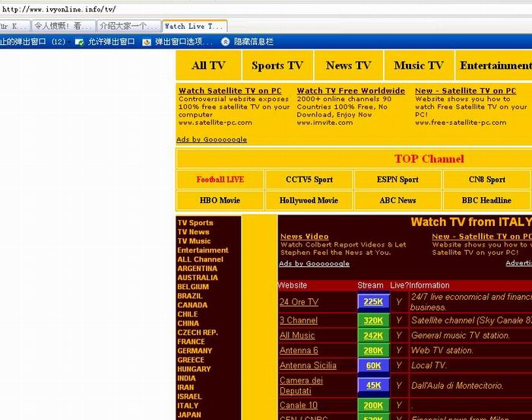Select ITALY in the country list
Image resolution: width=532 pixels, height=420 pixels.
[x=188, y=406]
